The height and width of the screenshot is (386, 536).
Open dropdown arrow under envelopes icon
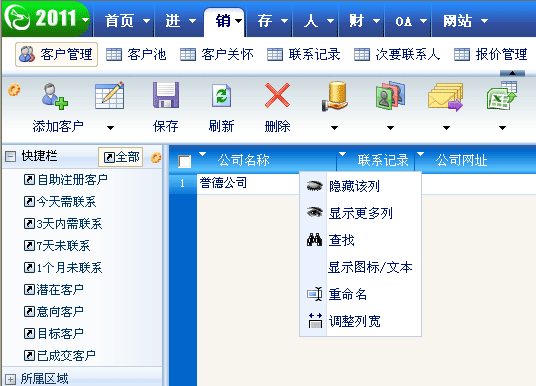[x=446, y=128]
